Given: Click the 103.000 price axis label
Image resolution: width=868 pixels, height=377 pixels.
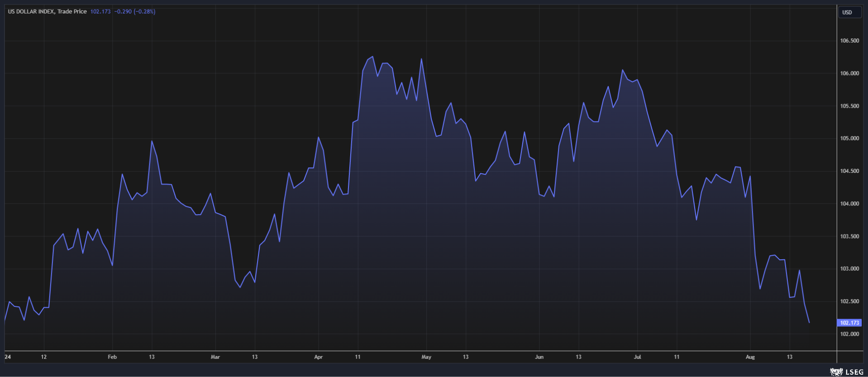Looking at the screenshot, I should 849,269.
